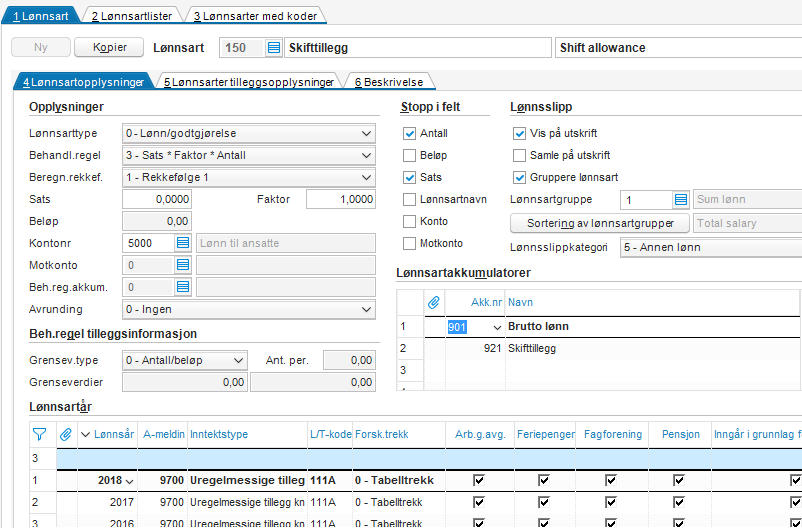
Task: Click the Akk.nr column header
Action: click(475, 302)
